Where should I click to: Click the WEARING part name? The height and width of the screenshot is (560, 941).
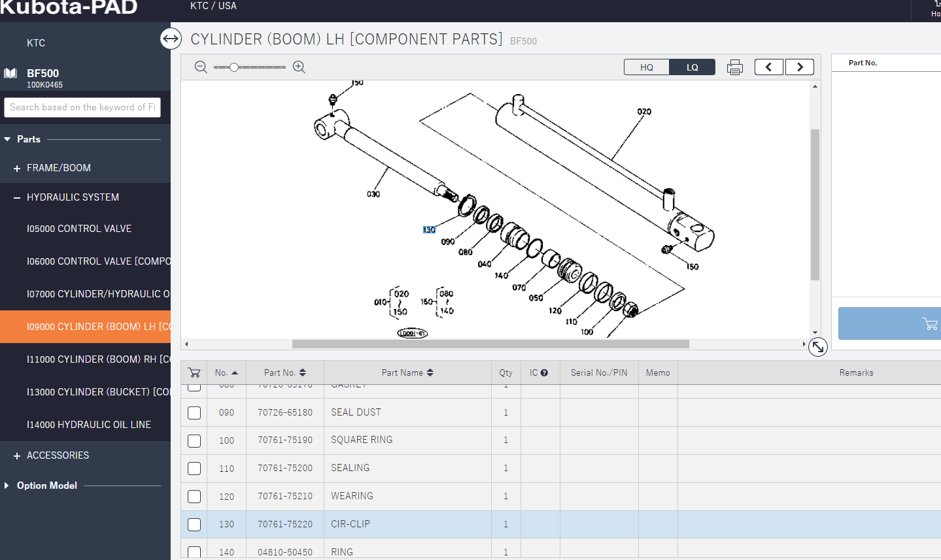coord(352,496)
